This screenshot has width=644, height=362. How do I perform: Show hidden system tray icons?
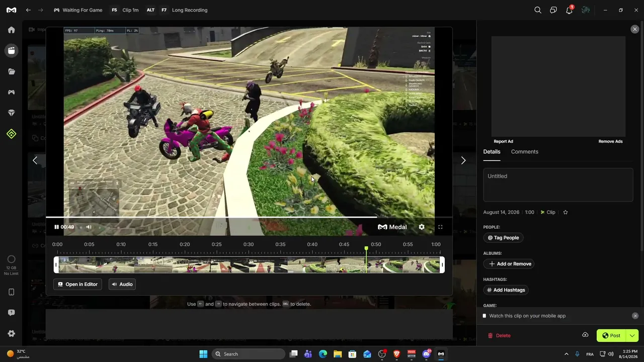coord(566,354)
